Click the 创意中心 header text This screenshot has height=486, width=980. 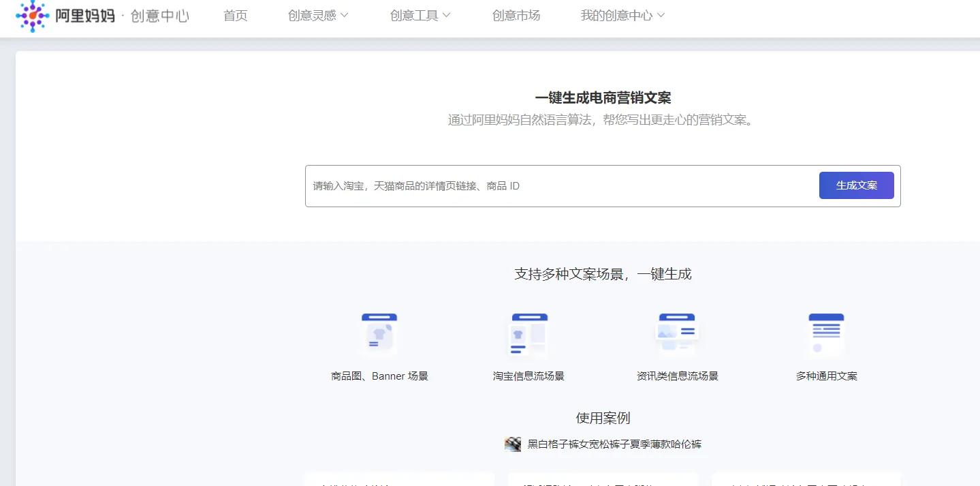159,16
